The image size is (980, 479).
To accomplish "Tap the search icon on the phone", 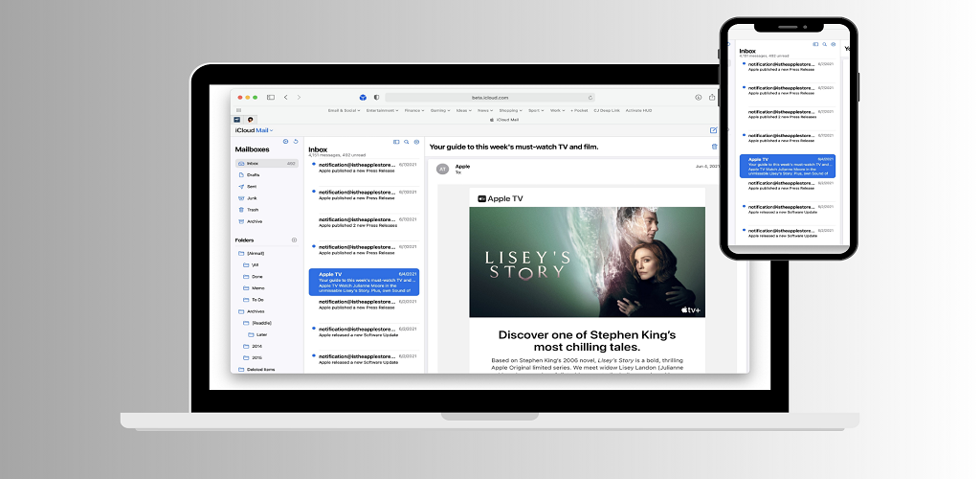I will pyautogui.click(x=824, y=44).
